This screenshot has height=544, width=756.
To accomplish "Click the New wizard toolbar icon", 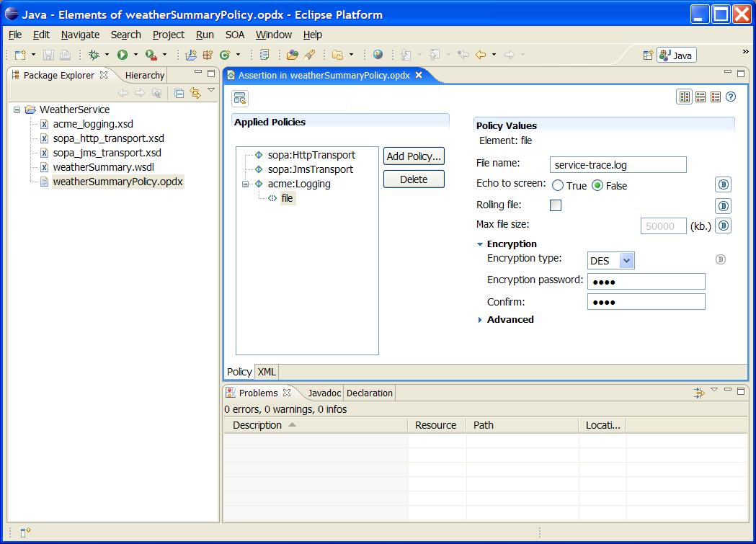I will 19,55.
